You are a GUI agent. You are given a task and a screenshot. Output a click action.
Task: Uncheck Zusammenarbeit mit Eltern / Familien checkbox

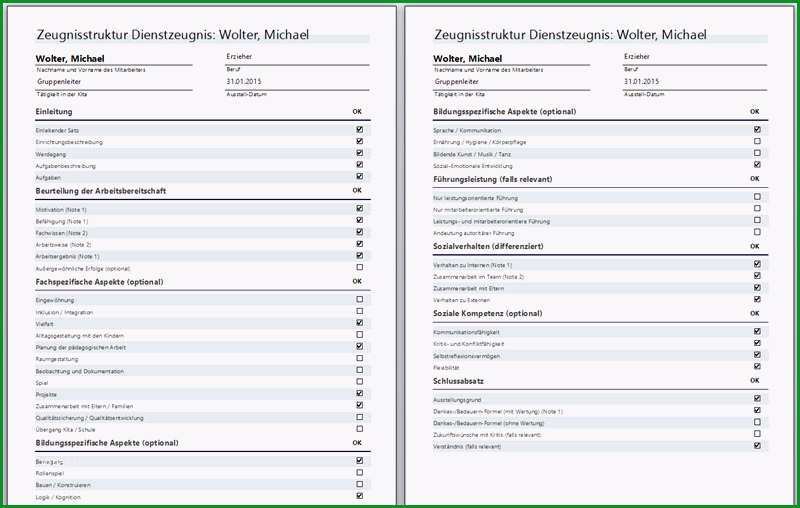(x=360, y=405)
